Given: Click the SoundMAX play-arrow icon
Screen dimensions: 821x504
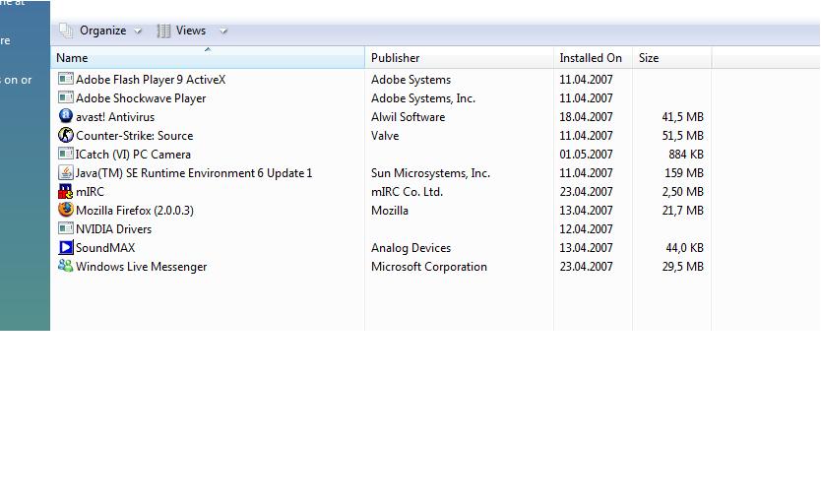Looking at the screenshot, I should pyautogui.click(x=66, y=247).
